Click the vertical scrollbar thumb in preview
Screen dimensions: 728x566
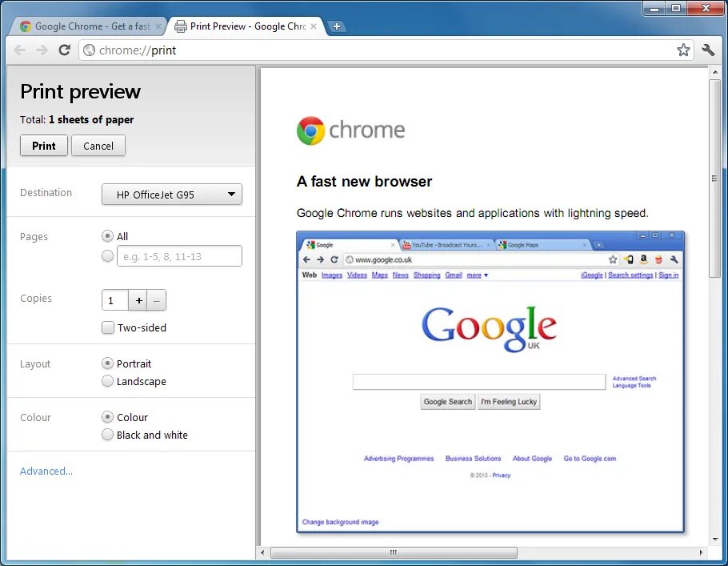coord(714,179)
